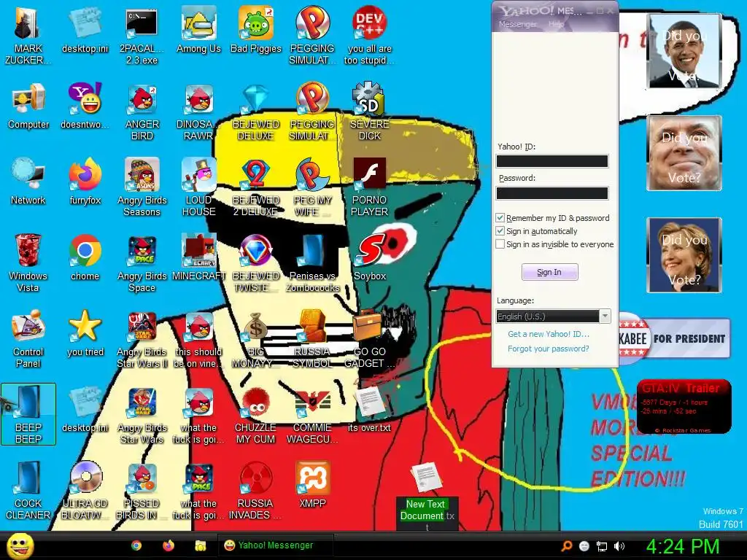Open the volume speaker tray icon

(619, 546)
